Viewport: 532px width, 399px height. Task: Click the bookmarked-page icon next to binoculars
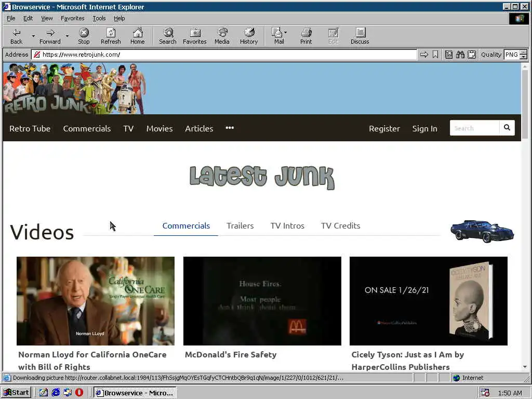pyautogui.click(x=448, y=54)
